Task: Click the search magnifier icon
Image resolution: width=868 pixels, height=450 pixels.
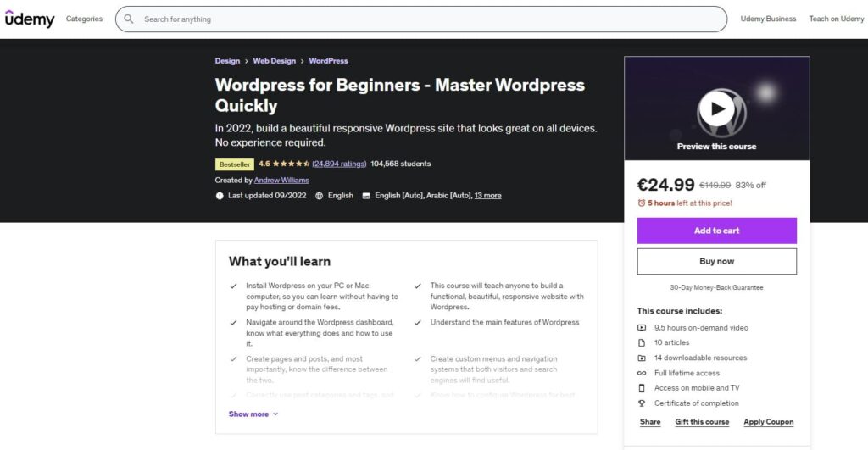Action: (x=129, y=19)
